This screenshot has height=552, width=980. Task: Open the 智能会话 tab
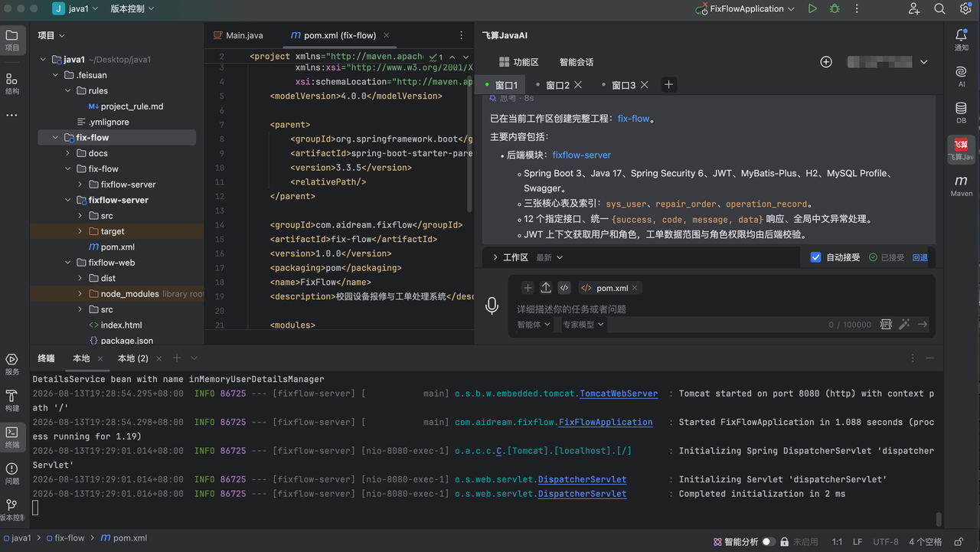click(x=577, y=62)
